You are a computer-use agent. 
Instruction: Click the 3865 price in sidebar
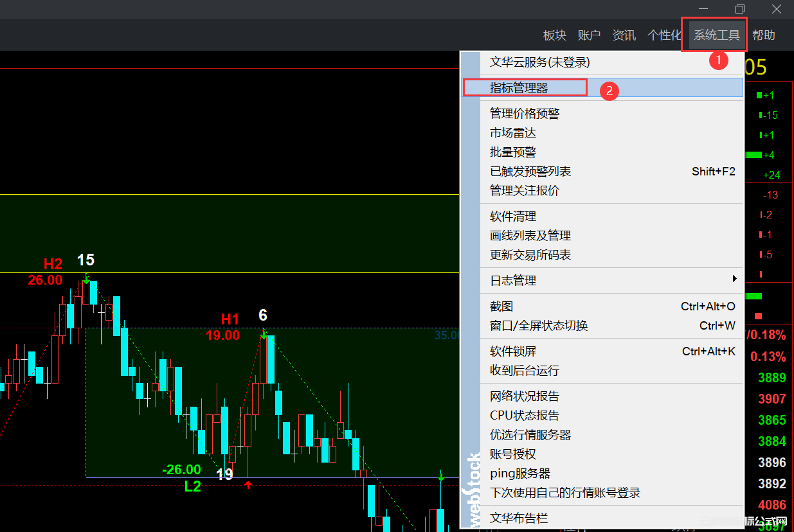(x=772, y=420)
